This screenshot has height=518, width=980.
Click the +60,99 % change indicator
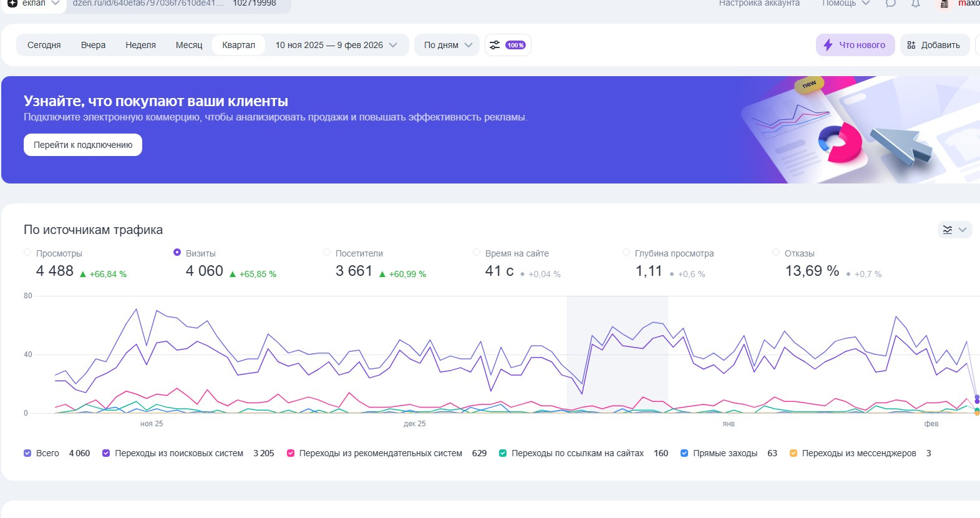pos(402,274)
